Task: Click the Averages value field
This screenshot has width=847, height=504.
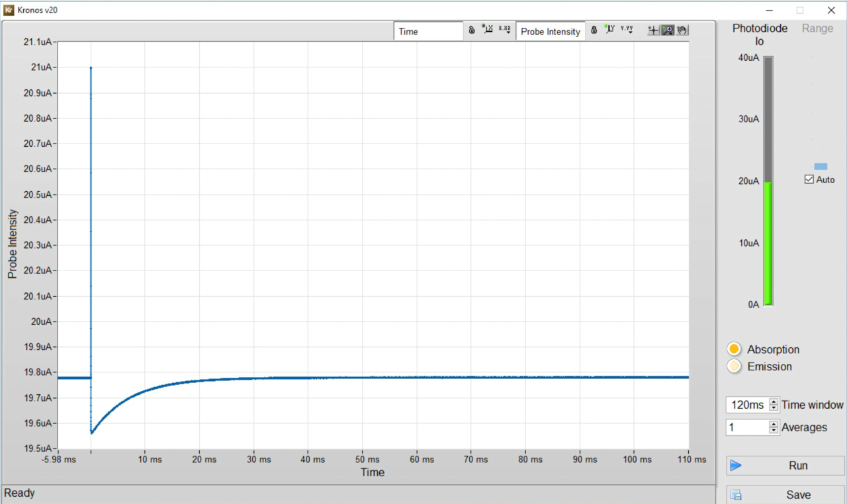Action: pyautogui.click(x=747, y=427)
